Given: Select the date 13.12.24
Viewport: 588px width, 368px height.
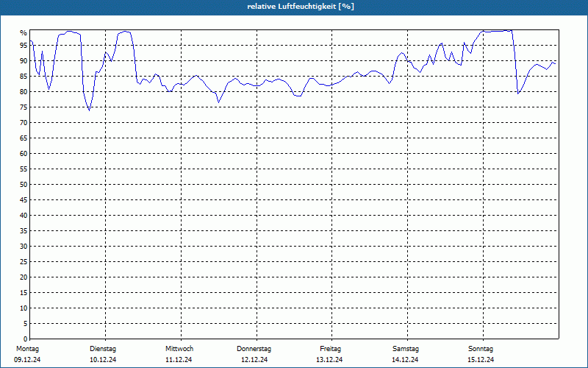Looking at the screenshot, I should pyautogui.click(x=329, y=360).
